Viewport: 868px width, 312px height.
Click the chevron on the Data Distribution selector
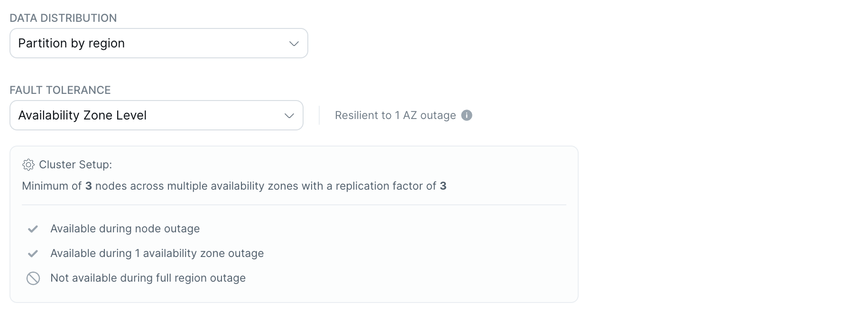(x=294, y=43)
